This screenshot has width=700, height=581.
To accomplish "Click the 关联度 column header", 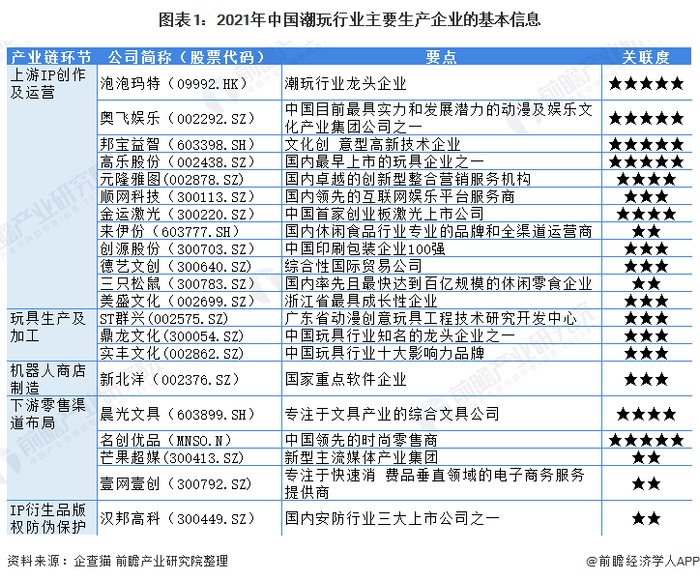I will (646, 57).
